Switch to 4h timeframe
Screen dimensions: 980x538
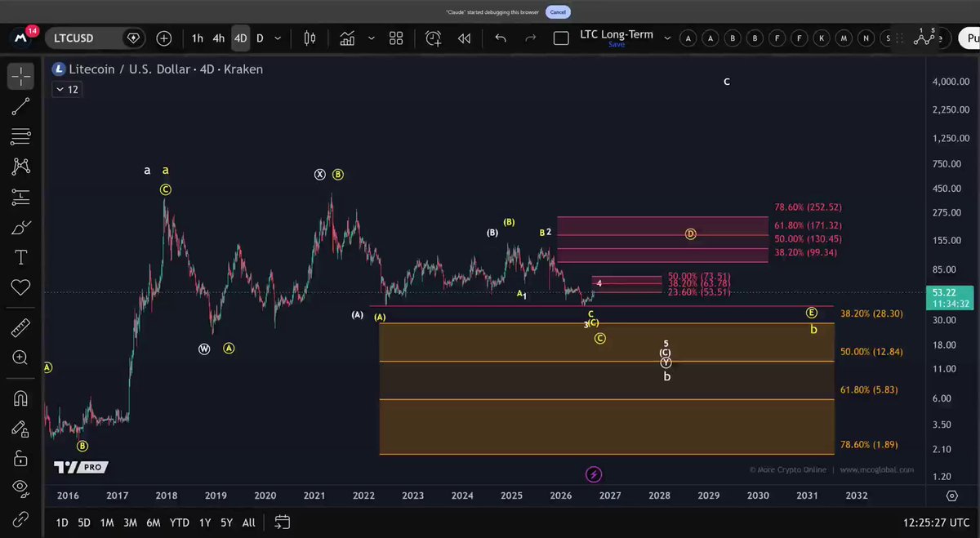click(219, 38)
